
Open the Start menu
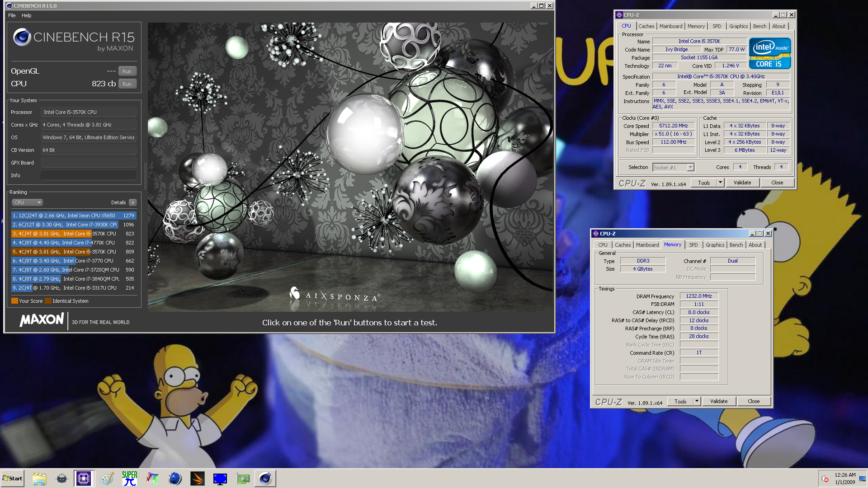tap(12, 479)
